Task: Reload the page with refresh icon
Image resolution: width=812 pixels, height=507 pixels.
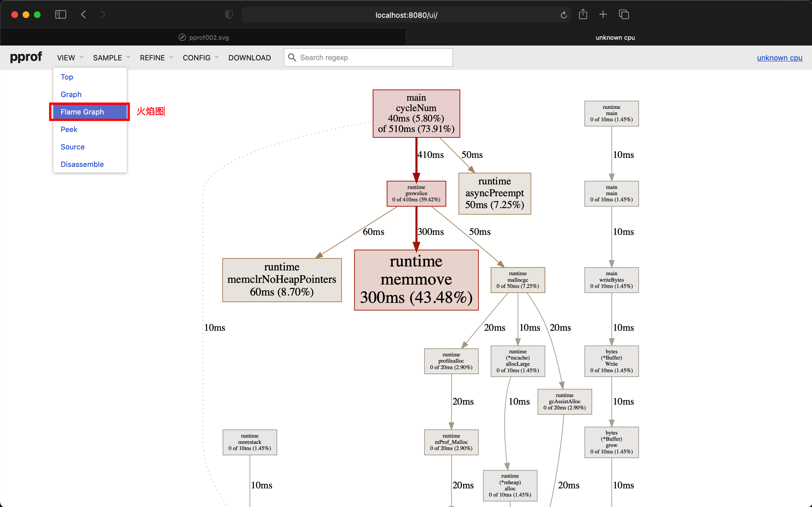Action: coord(563,15)
